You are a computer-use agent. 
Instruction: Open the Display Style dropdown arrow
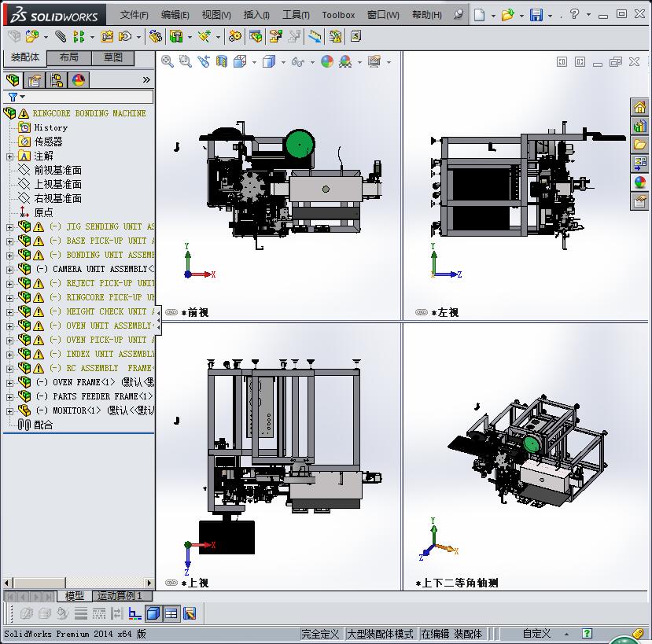[283, 62]
